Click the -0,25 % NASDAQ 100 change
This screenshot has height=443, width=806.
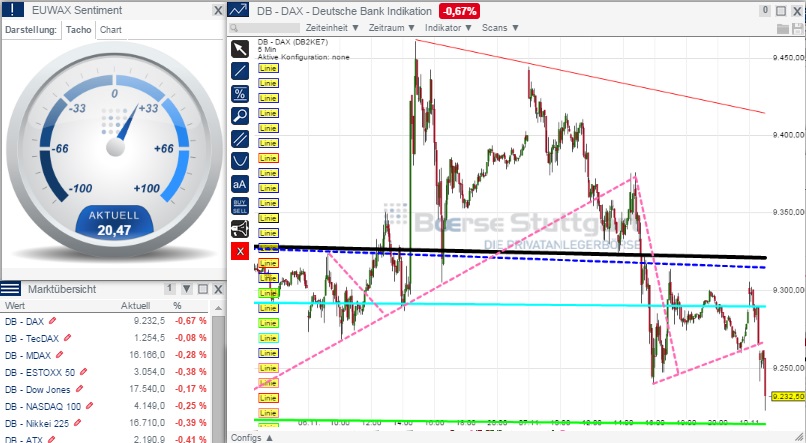(191, 405)
